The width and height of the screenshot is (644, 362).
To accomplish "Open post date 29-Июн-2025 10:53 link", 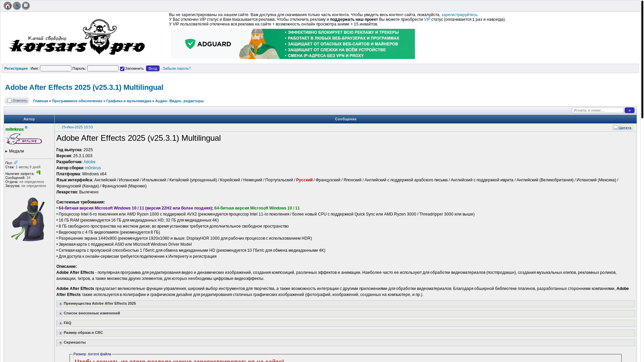I will click(77, 127).
